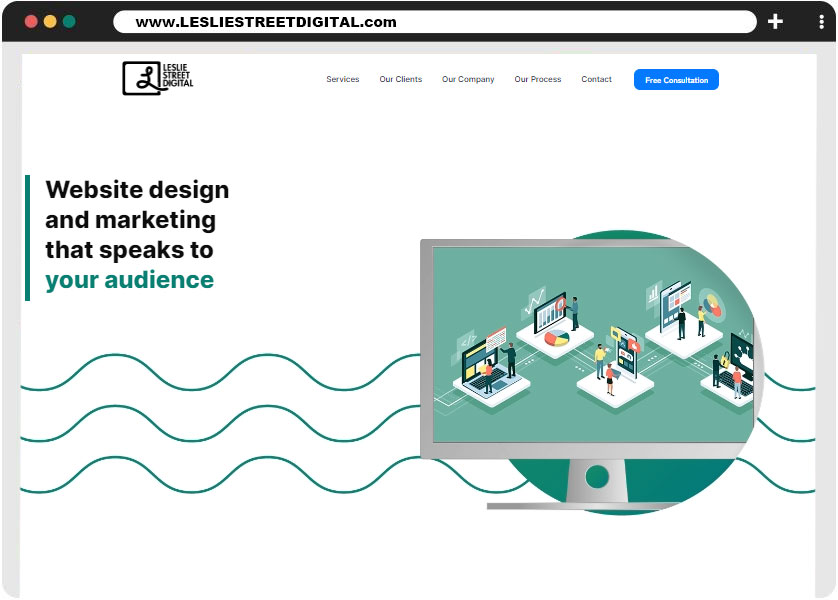Open the Our Process link
The image size is (838, 600).
(538, 80)
